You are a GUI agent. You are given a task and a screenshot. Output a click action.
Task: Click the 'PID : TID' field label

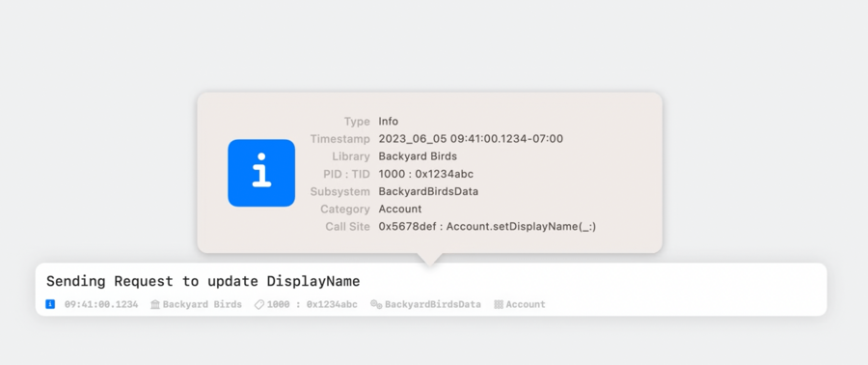[346, 174]
